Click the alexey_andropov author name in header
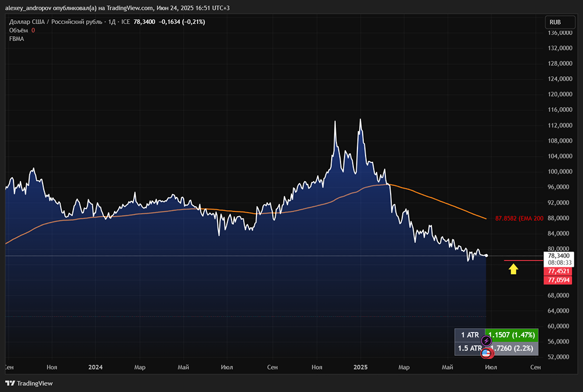583x392 pixels. (x=28, y=8)
